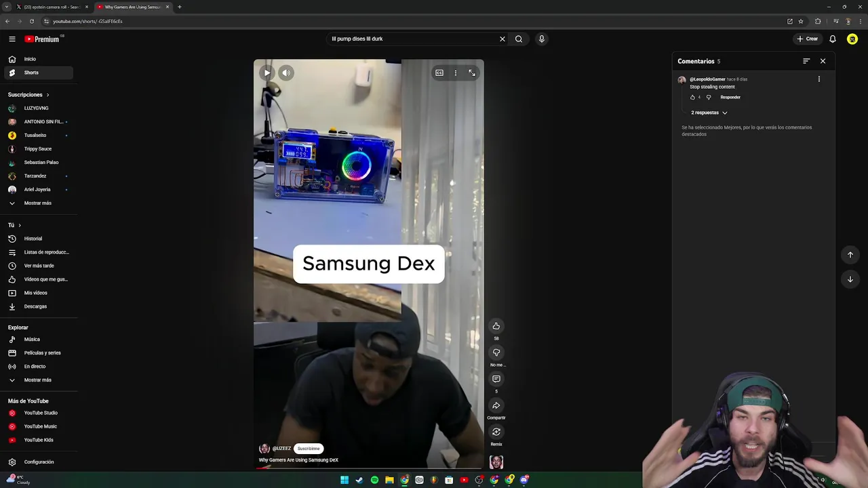Screen dimensions: 868x488
Task: Open Vídeos que me gustan
Action: (x=39, y=279)
